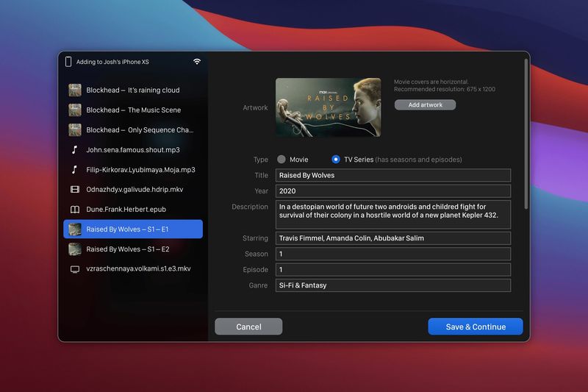Select "Raised By Wolves – S1 – E1" row

(x=133, y=229)
